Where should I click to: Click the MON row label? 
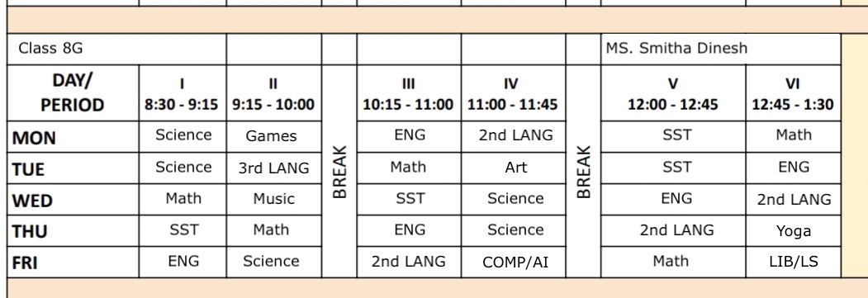pos(73,137)
